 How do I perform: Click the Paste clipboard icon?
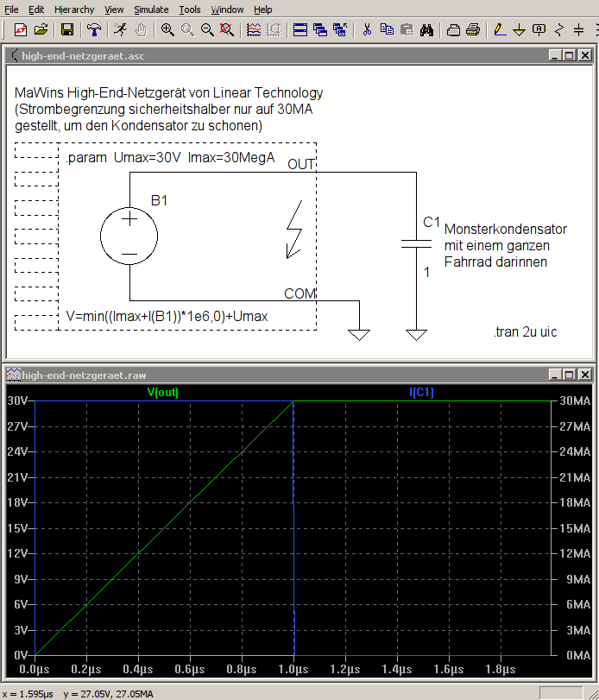407,30
